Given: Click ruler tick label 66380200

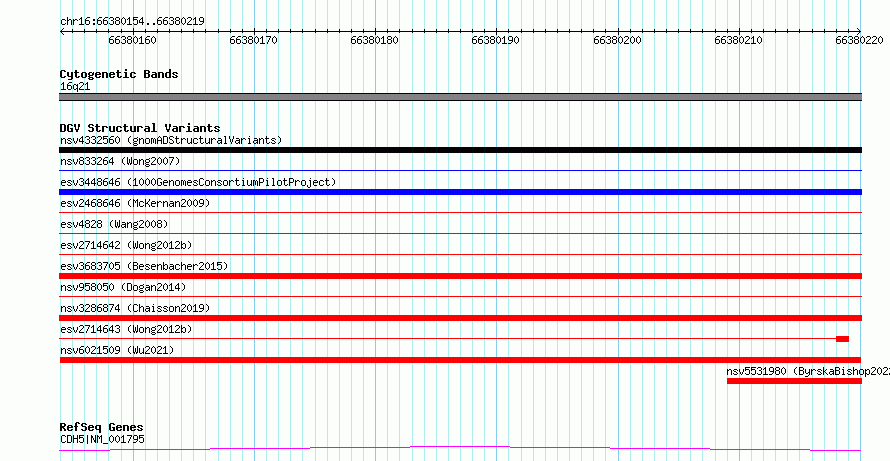Looking at the screenshot, I should [618, 40].
